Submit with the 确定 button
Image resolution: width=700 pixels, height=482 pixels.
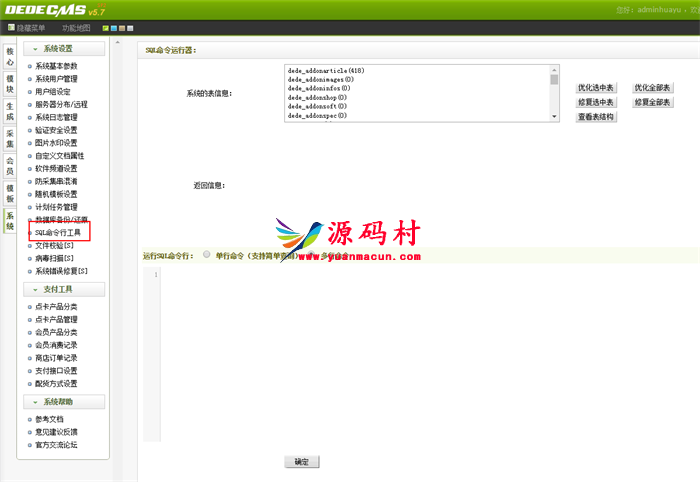[301, 462]
